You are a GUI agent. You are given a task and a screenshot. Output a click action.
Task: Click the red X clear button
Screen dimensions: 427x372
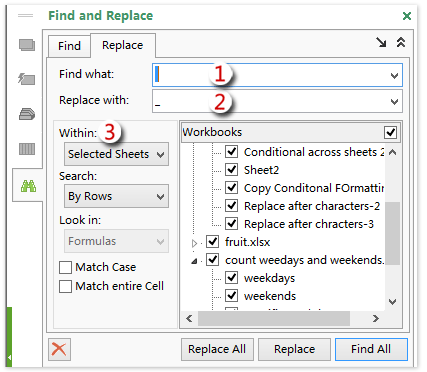(x=59, y=349)
